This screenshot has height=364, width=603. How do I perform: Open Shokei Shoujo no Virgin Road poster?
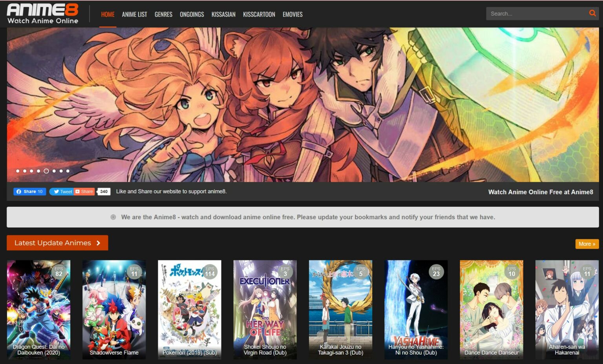tap(265, 309)
